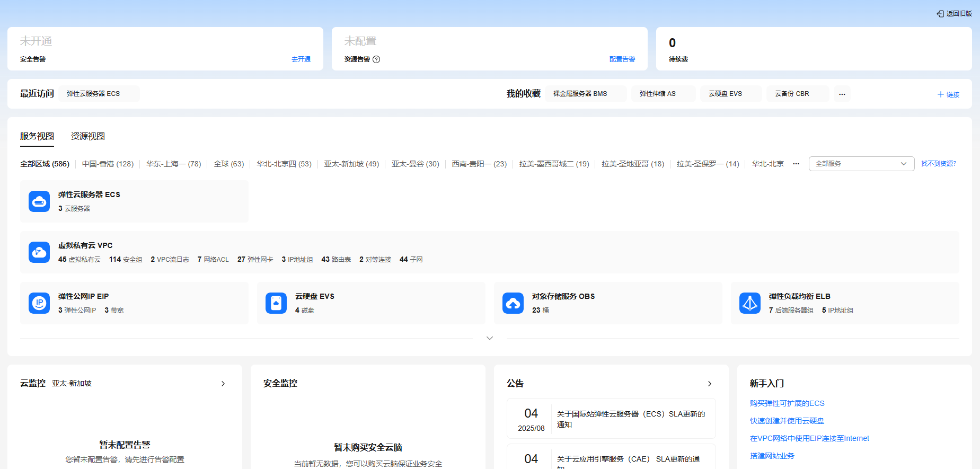The height and width of the screenshot is (469, 980).
Task: Click the 待续费 count card
Action: 814,49
